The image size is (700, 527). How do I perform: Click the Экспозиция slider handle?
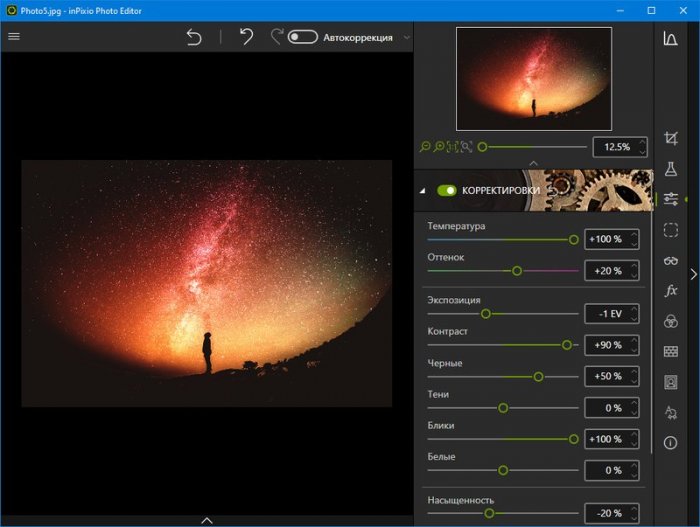click(486, 313)
